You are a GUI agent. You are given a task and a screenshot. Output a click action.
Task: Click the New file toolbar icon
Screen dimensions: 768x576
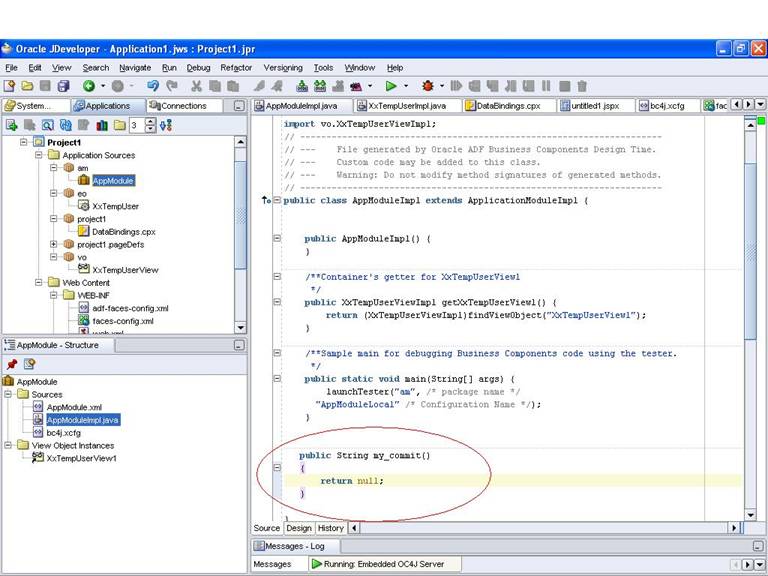tap(9, 86)
